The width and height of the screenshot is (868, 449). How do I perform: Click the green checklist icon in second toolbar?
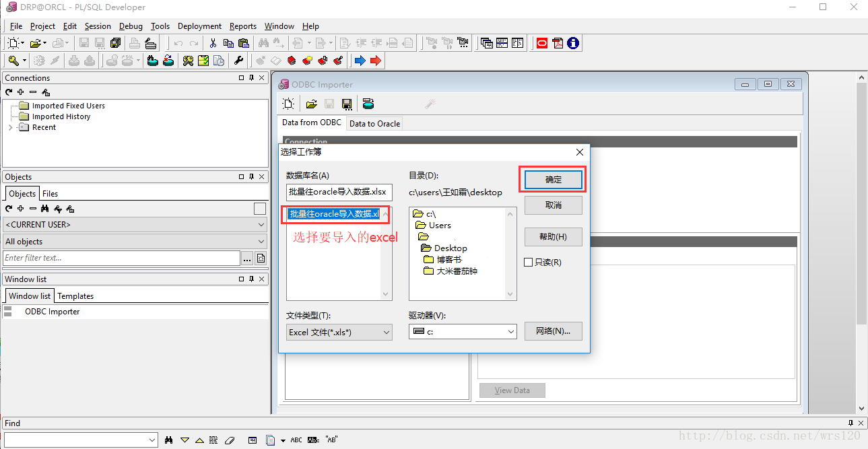(x=203, y=61)
